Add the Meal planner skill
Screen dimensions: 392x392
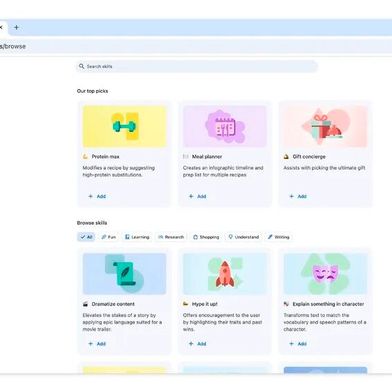(x=197, y=196)
